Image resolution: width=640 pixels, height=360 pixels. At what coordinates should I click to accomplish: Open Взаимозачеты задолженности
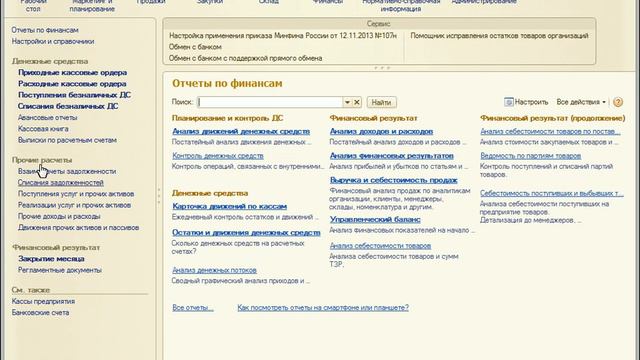coord(67,171)
